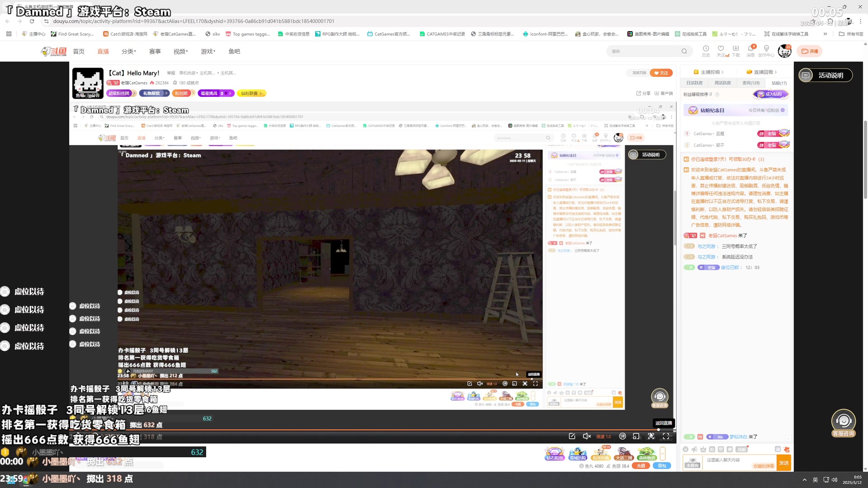Switch to the 钻粉(17) tab

click(779, 83)
